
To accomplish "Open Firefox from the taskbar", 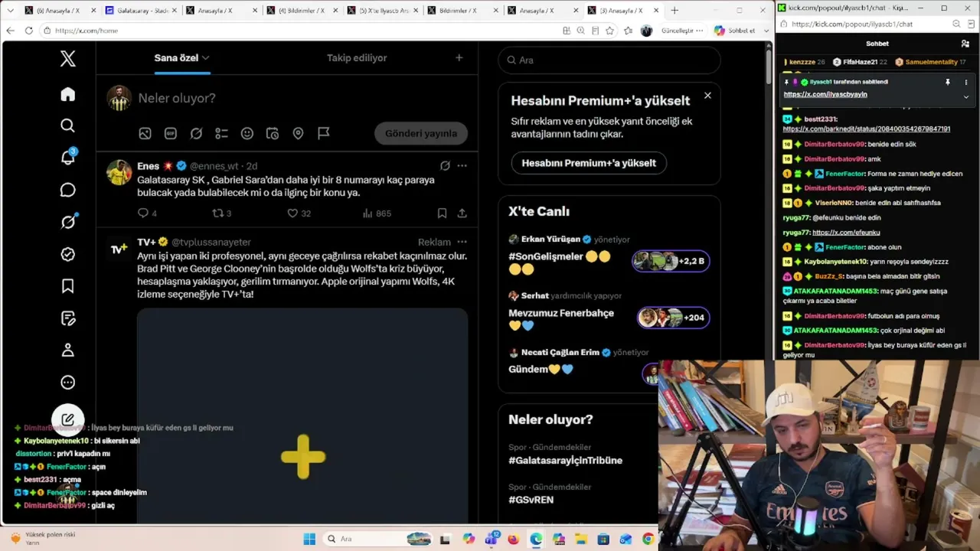I will point(513,539).
